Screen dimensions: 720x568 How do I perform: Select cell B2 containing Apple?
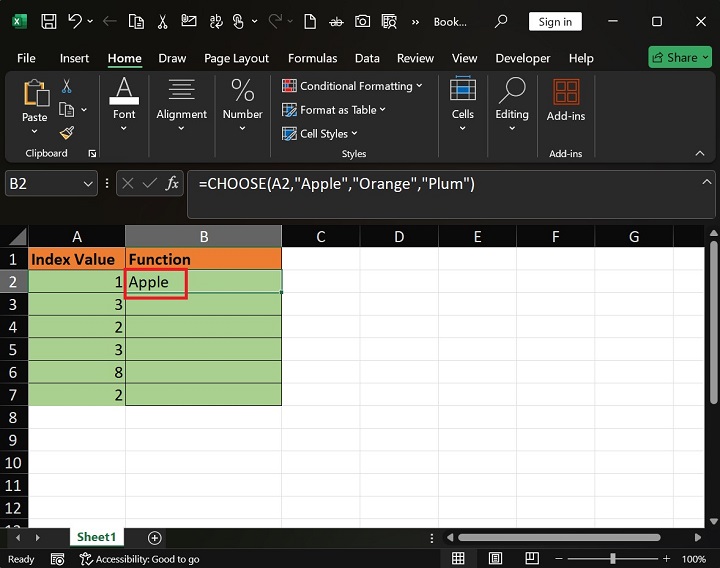(x=203, y=282)
